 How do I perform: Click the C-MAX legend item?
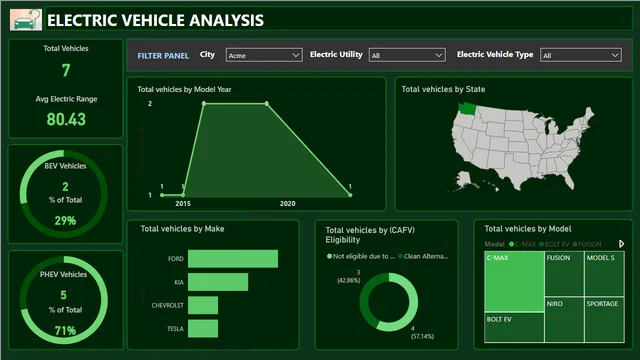522,244
